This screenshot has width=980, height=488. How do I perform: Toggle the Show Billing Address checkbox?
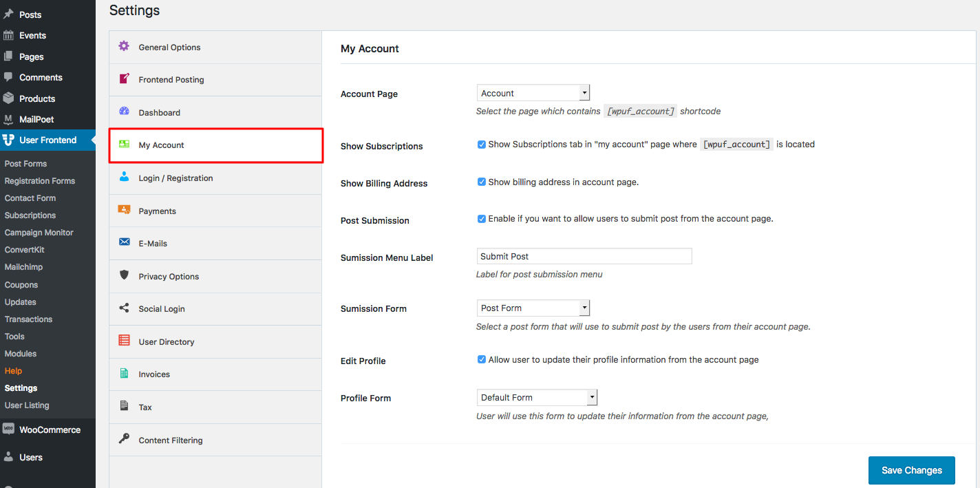(482, 182)
